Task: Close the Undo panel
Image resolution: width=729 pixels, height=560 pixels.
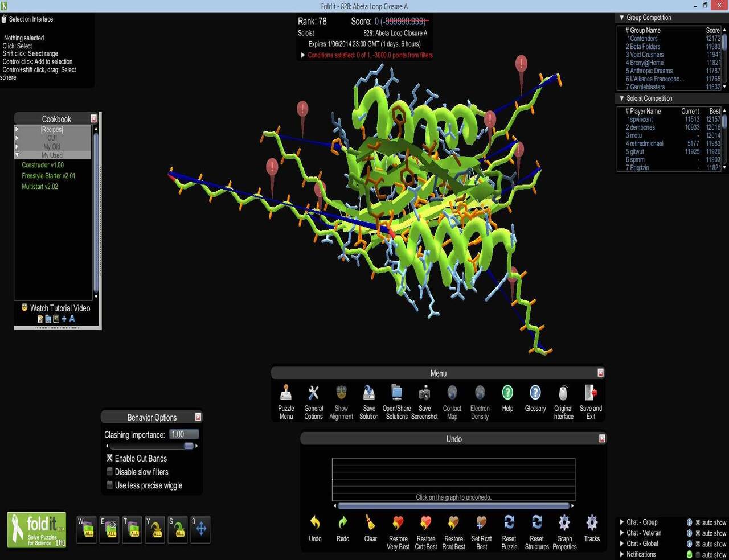Action: point(602,438)
